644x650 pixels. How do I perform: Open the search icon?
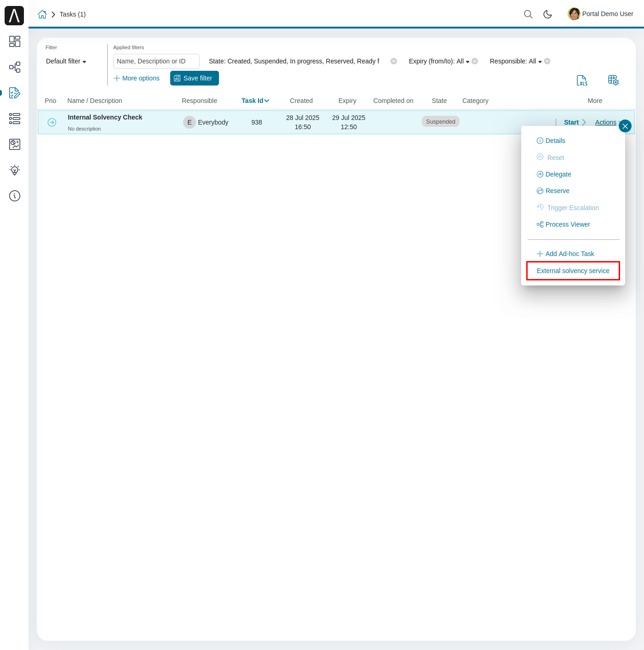point(528,14)
